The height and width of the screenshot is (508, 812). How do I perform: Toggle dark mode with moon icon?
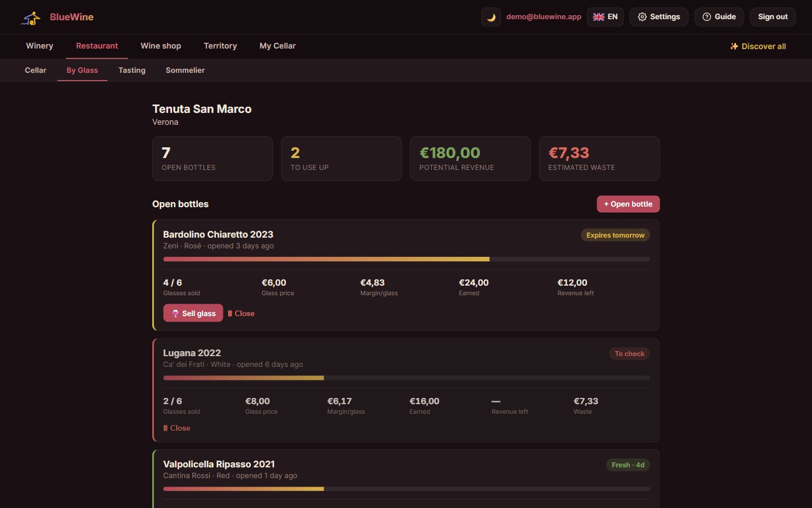click(x=491, y=17)
